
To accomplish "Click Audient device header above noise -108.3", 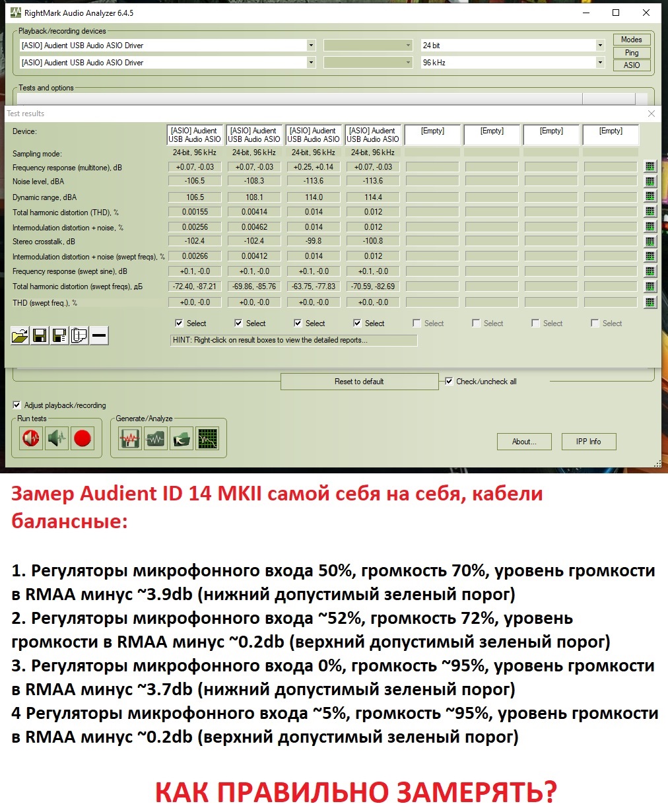I will [x=254, y=135].
